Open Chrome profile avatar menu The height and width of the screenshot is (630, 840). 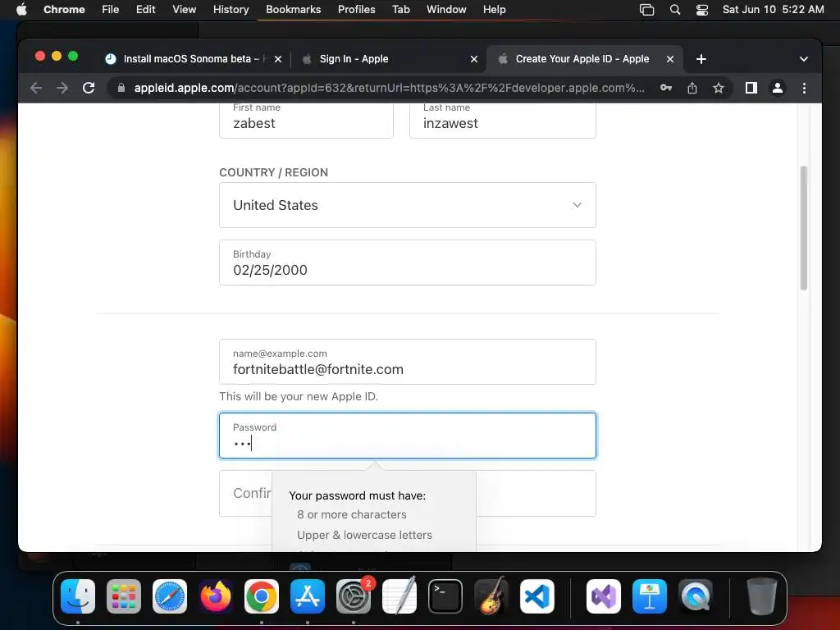778,88
